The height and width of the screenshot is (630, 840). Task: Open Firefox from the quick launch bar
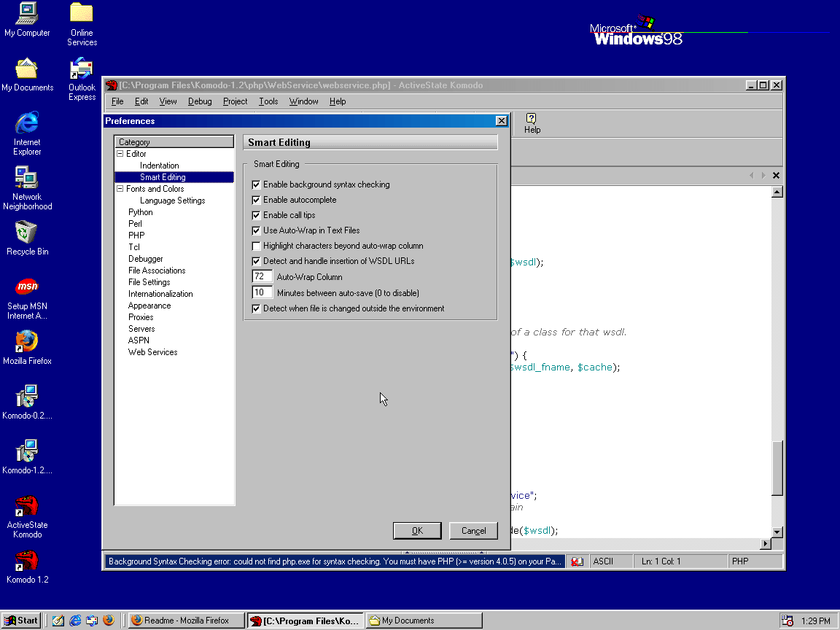109,621
